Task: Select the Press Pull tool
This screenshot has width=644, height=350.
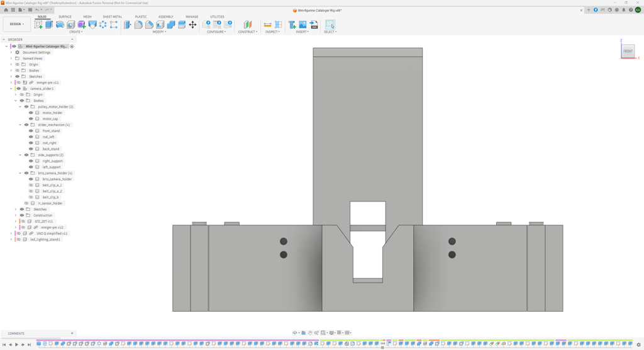Action: click(x=128, y=25)
